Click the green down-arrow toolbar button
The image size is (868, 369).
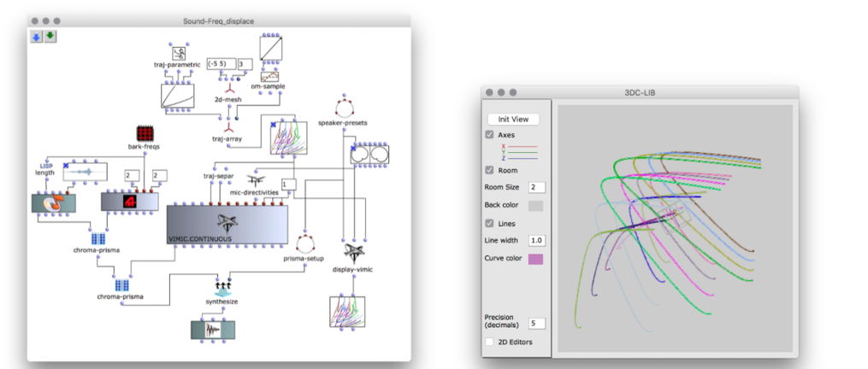(50, 36)
